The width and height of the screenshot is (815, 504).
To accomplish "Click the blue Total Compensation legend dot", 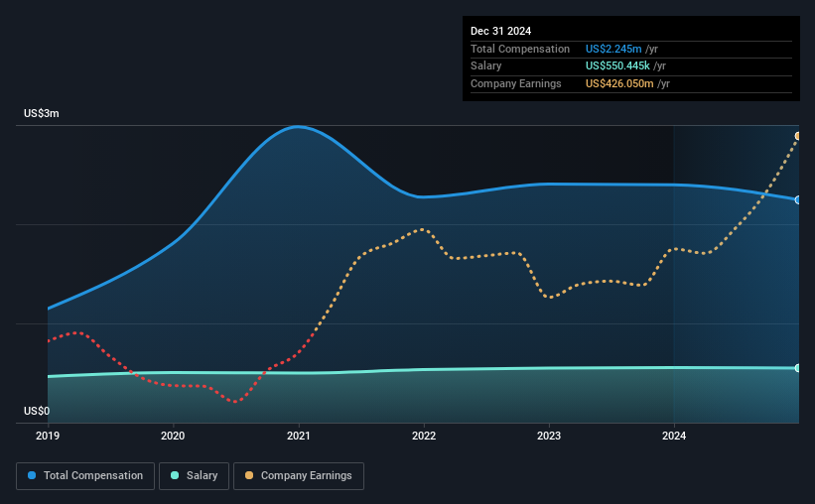I will pos(32,475).
